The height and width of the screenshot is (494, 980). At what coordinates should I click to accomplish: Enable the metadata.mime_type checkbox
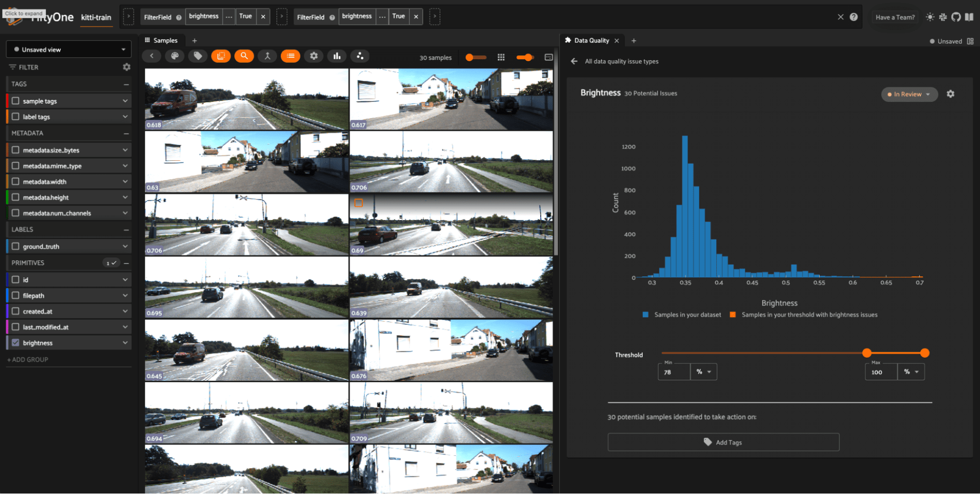(16, 166)
